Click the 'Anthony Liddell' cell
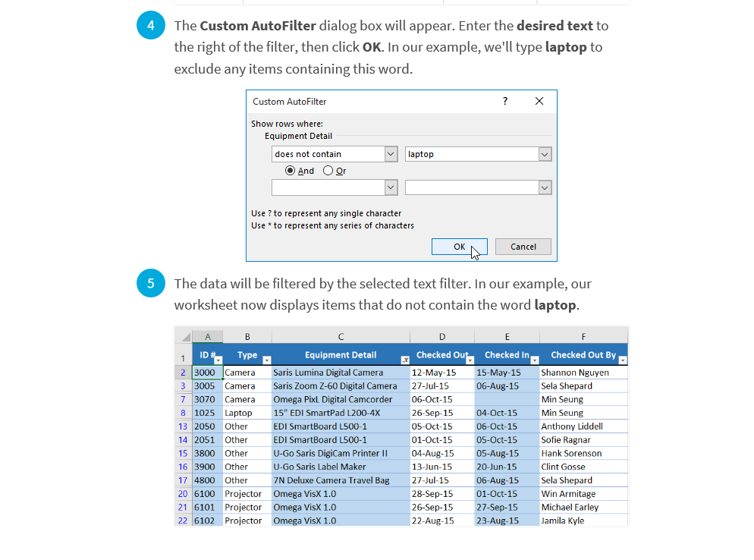The height and width of the screenshot is (560, 754). (584, 426)
